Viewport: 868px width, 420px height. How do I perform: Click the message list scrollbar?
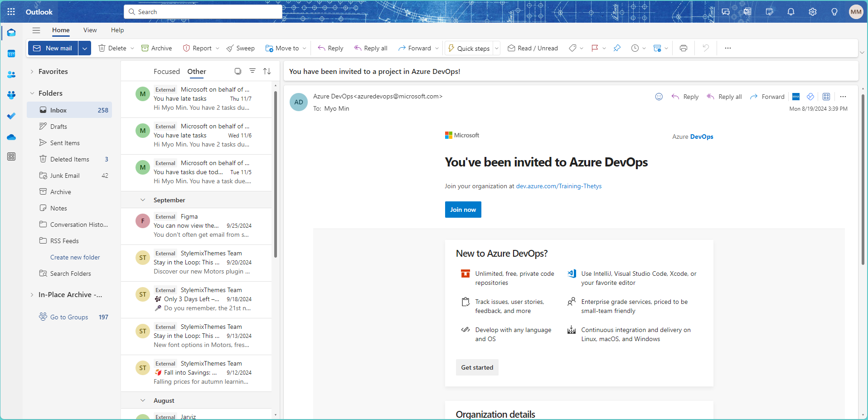[x=276, y=175]
